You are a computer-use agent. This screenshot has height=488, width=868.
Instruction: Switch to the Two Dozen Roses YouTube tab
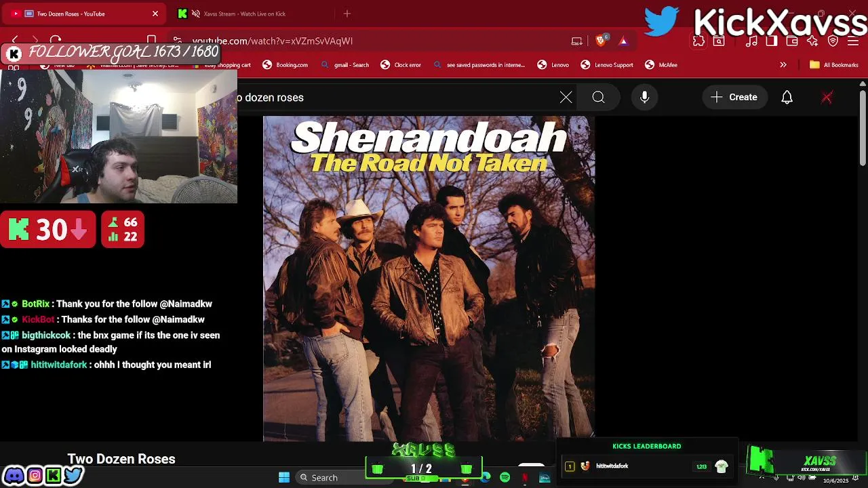85,14
